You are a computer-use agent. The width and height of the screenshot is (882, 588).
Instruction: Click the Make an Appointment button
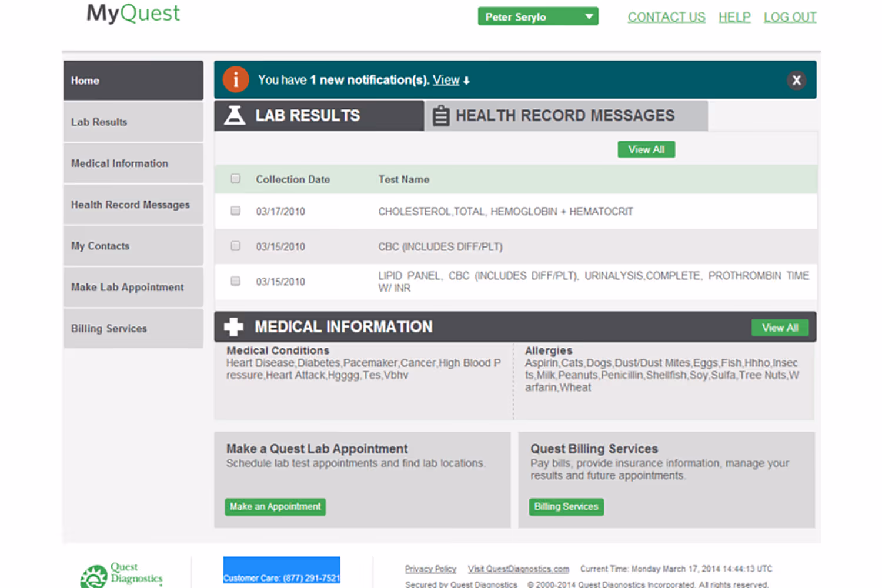coord(275,506)
